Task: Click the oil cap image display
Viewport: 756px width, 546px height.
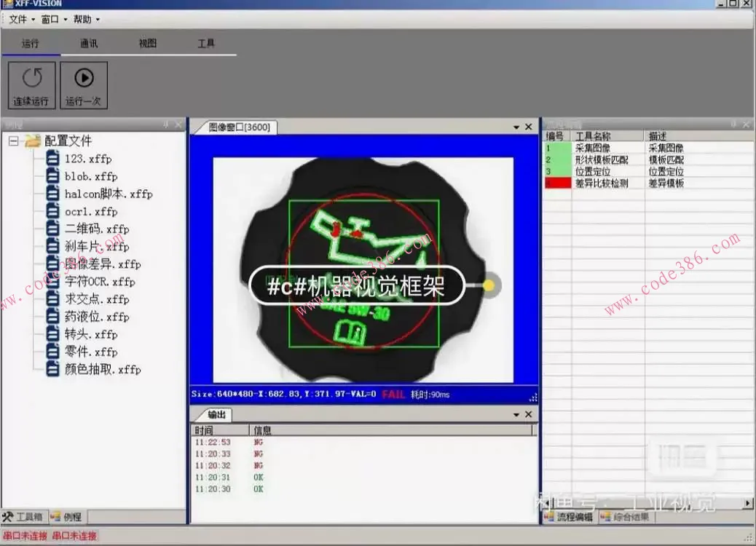Action: pyautogui.click(x=363, y=270)
